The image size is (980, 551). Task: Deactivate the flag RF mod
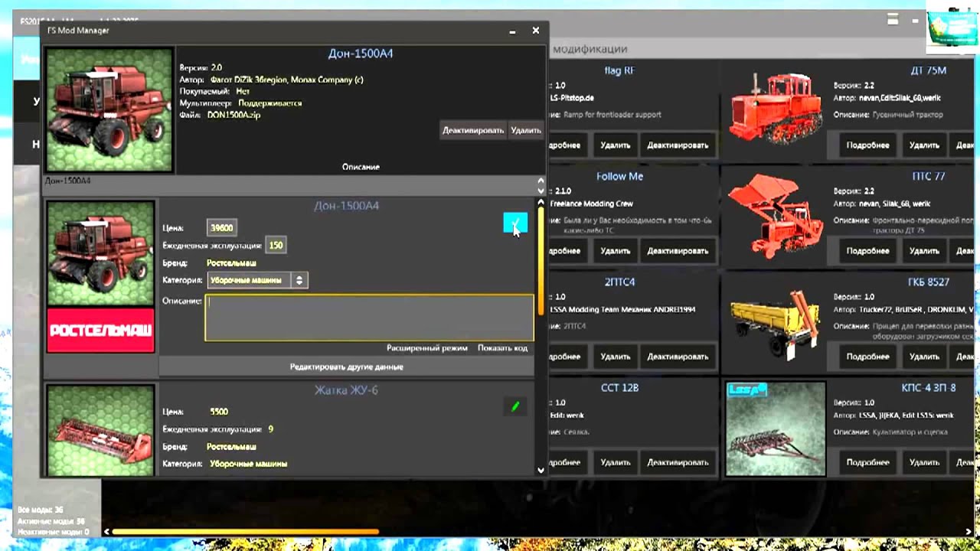click(x=678, y=145)
